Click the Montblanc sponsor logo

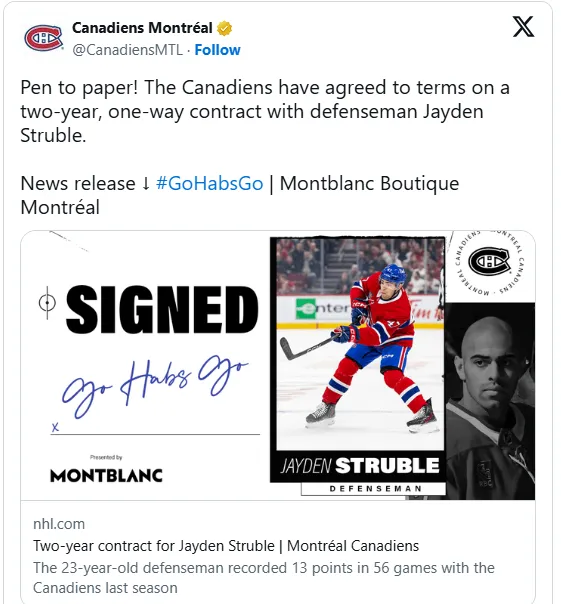coord(106,475)
